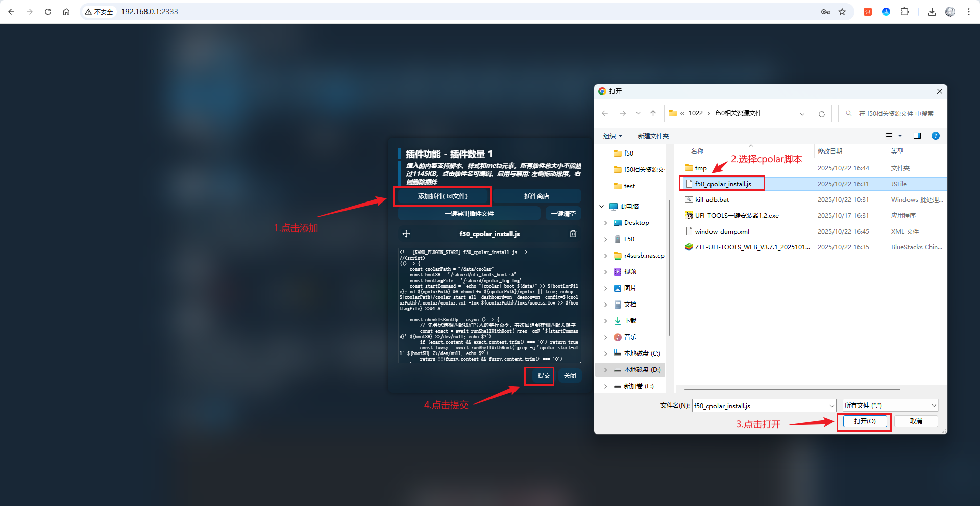This screenshot has width=980, height=506.
Task: Open the 组织 menu
Action: tap(612, 136)
